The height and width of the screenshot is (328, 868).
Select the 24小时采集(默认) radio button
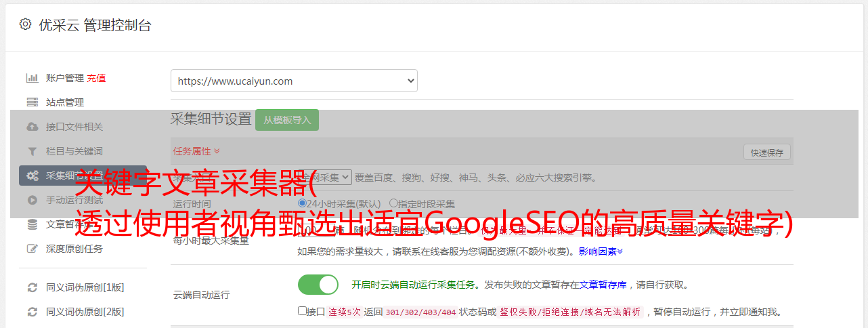point(302,203)
